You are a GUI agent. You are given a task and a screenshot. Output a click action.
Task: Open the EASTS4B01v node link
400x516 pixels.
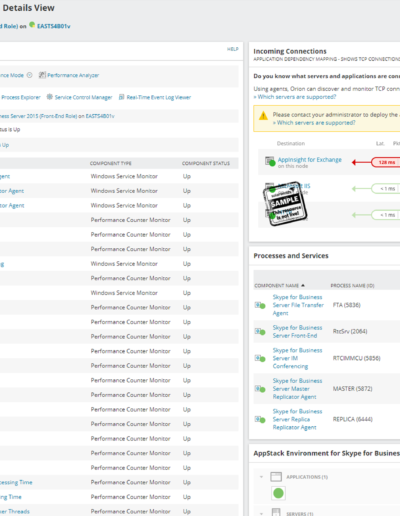pos(54,26)
